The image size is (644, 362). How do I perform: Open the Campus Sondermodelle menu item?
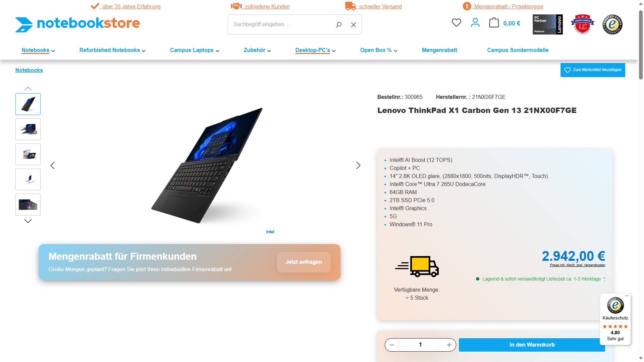click(x=518, y=50)
